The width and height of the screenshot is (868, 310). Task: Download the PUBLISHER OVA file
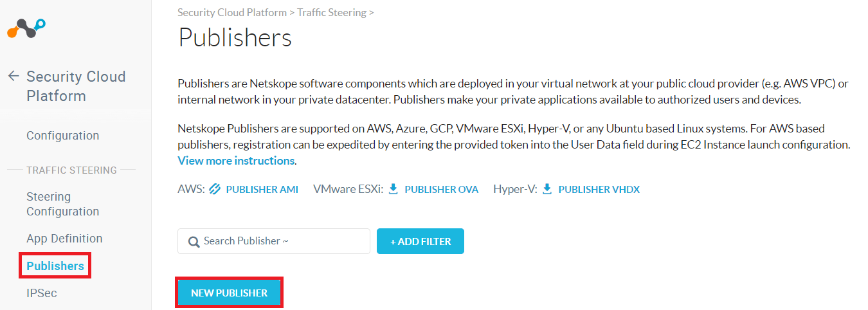pyautogui.click(x=442, y=189)
